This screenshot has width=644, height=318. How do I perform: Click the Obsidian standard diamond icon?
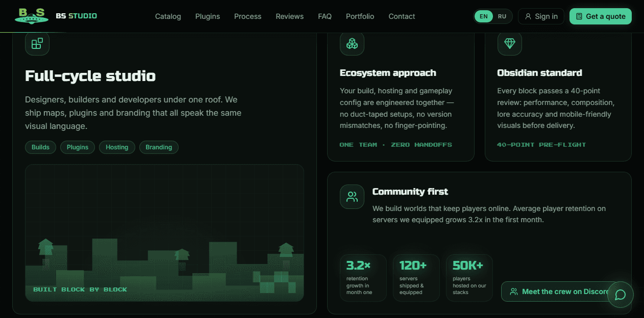point(510,43)
